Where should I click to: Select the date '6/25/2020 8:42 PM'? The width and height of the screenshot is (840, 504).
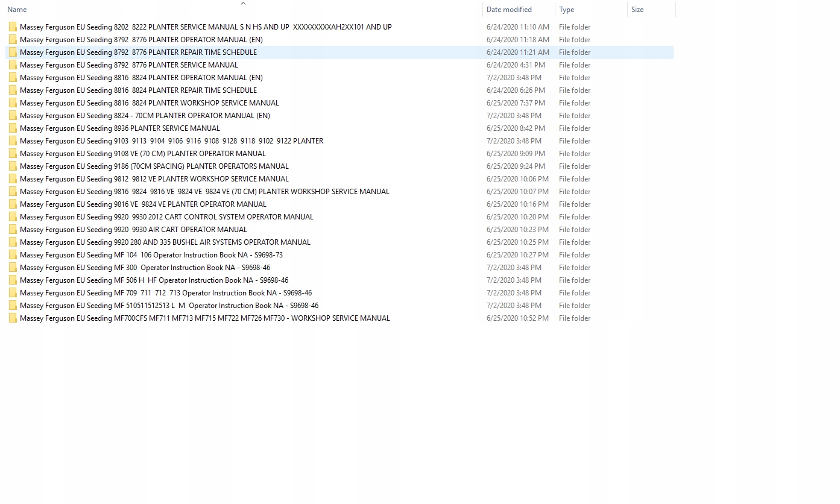516,128
